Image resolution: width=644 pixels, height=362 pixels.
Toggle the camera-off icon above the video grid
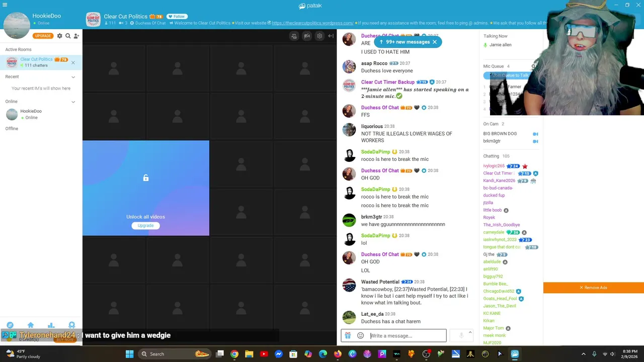coord(307,36)
